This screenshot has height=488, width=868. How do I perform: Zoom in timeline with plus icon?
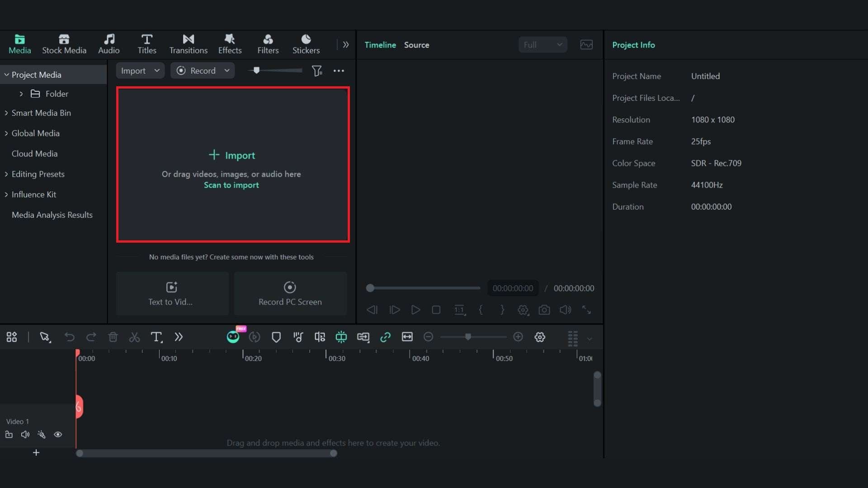pyautogui.click(x=518, y=337)
